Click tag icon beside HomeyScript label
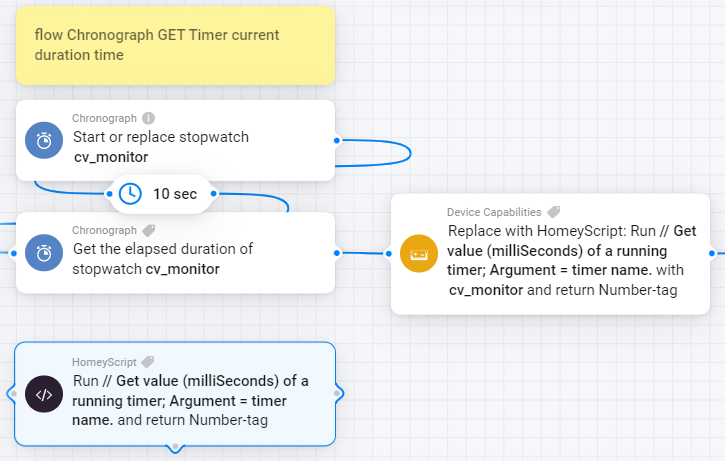Screen dimensions: 725x461 tap(148, 361)
